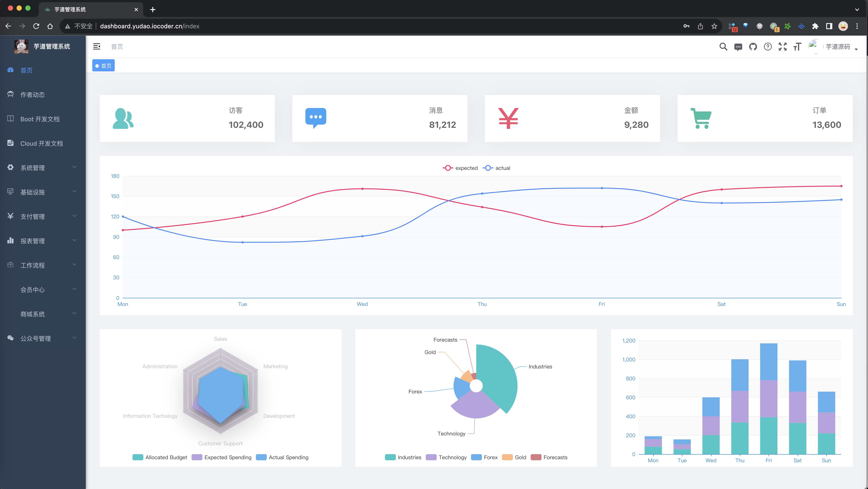This screenshot has width=868, height=489.
Task: Toggle Allocated Budget legend in radar chart
Action: (160, 457)
